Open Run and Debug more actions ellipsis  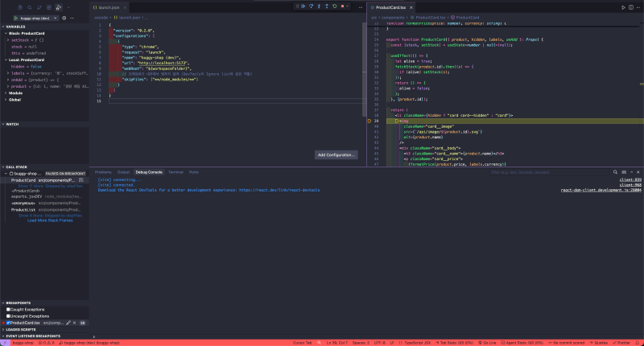pyautogui.click(x=72, y=18)
